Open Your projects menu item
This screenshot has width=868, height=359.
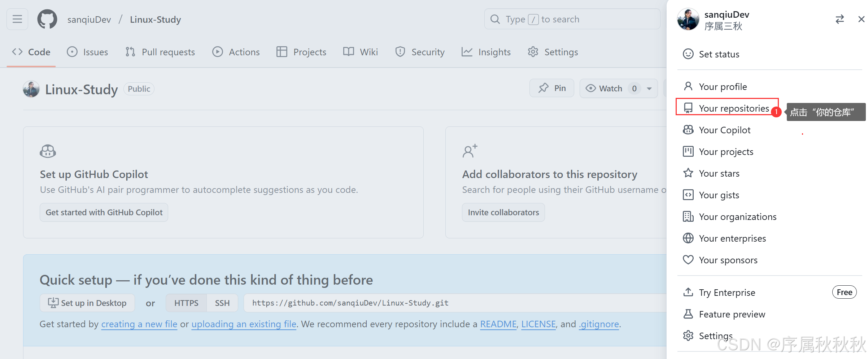pyautogui.click(x=770, y=152)
